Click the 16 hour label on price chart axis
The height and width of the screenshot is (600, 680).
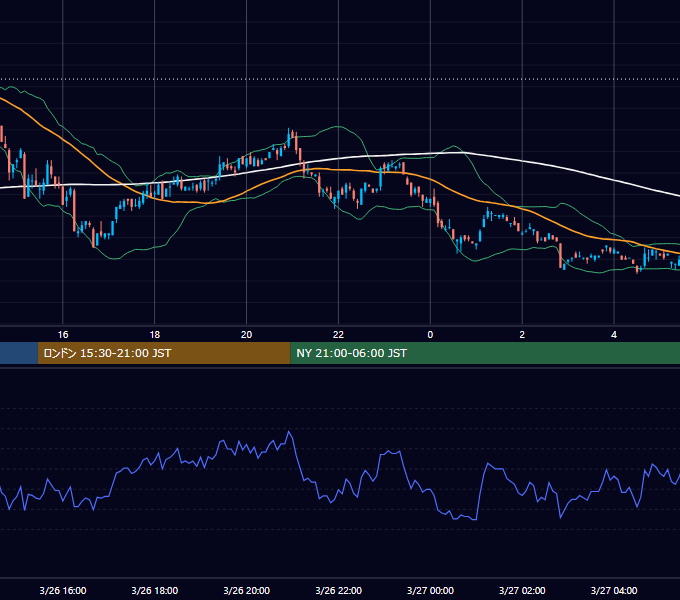click(x=63, y=335)
